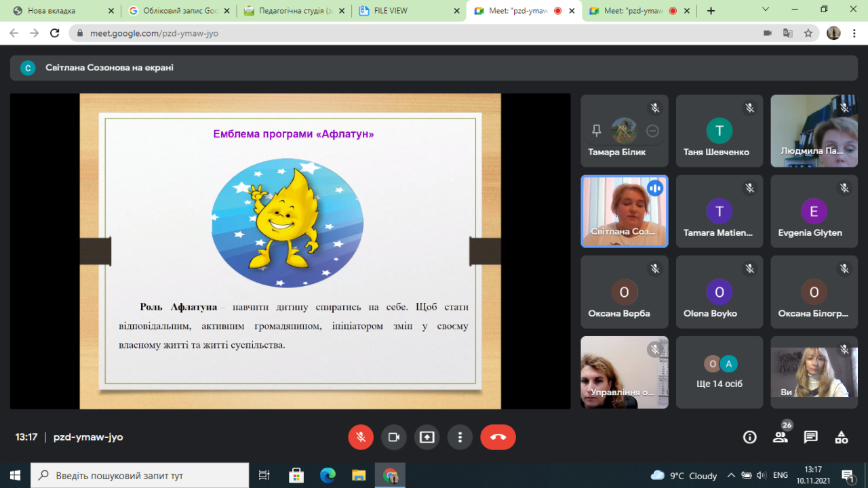Image resolution: width=868 pixels, height=488 pixels.
Task: Open Microsoft Store from the taskbar
Action: click(x=296, y=475)
